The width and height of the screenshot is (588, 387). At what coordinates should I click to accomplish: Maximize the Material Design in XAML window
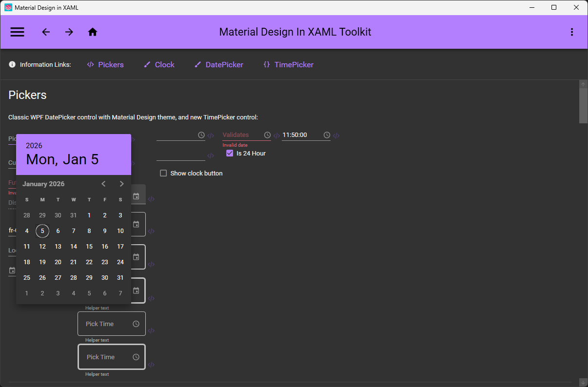click(x=554, y=7)
